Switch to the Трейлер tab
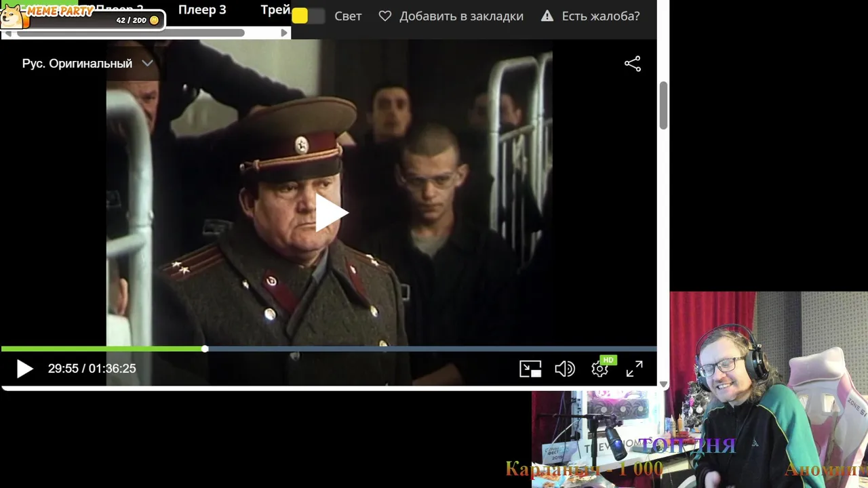Viewport: 868px width, 488px height. pos(276,9)
